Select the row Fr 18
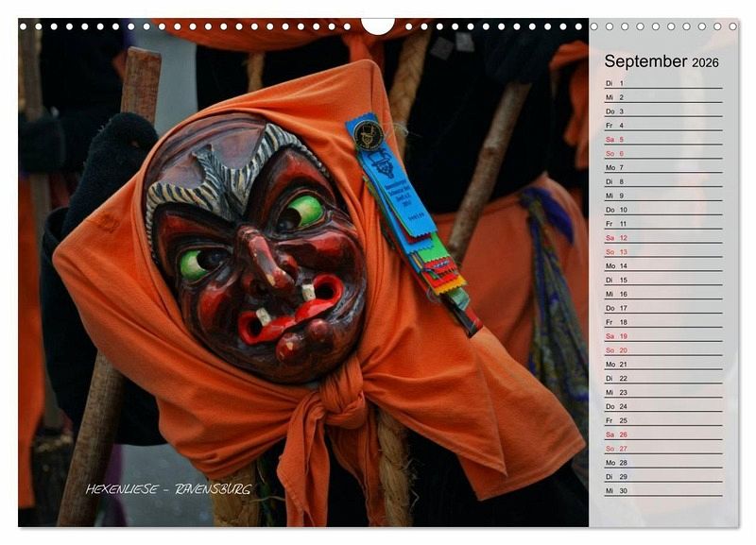 pyautogui.click(x=663, y=322)
